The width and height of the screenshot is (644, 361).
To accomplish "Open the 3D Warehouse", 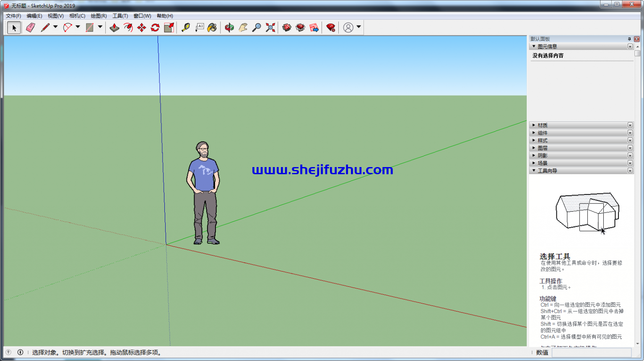I will 287,28.
